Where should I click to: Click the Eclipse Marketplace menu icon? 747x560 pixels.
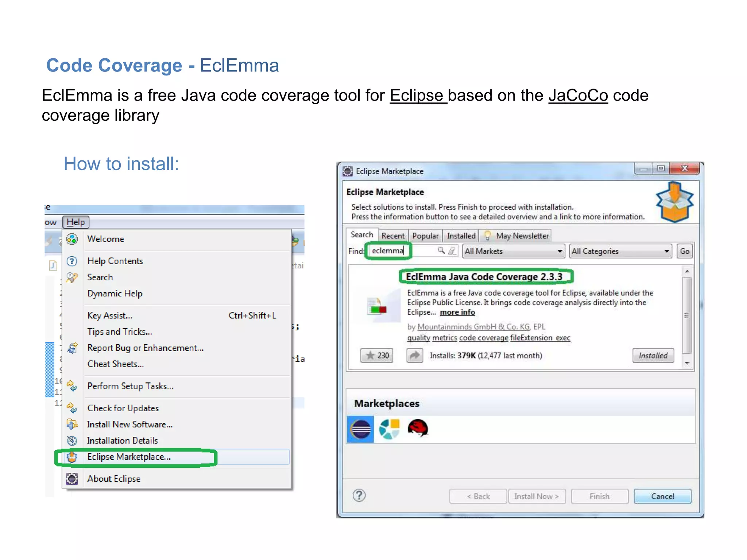72,457
